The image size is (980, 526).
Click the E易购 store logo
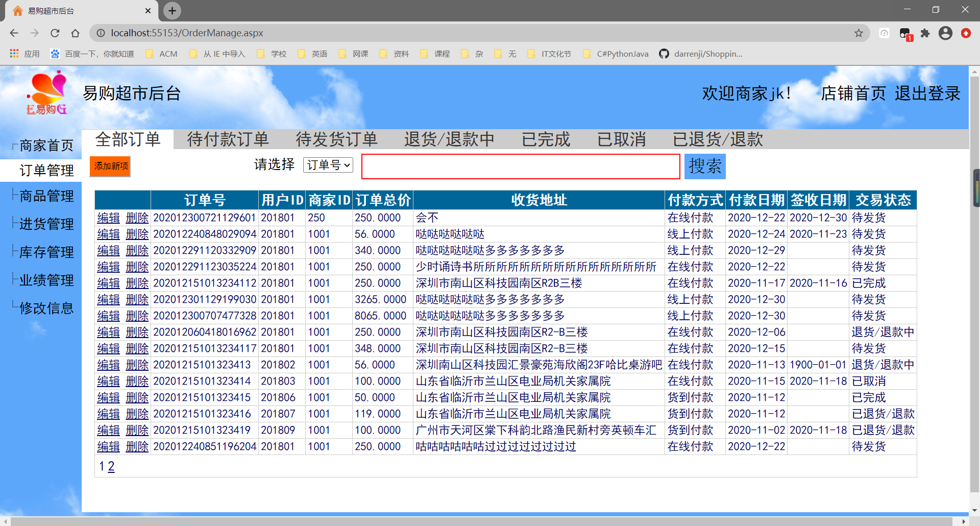(47, 93)
